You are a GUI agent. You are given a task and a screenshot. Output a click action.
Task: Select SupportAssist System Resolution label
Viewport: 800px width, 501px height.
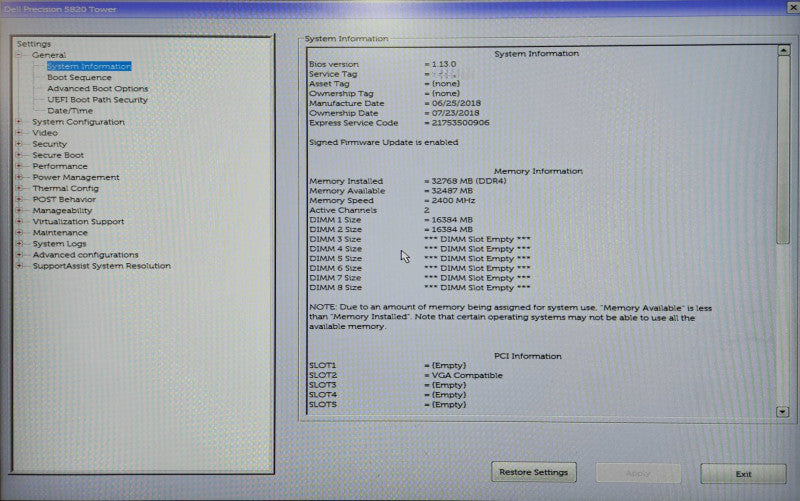click(102, 266)
